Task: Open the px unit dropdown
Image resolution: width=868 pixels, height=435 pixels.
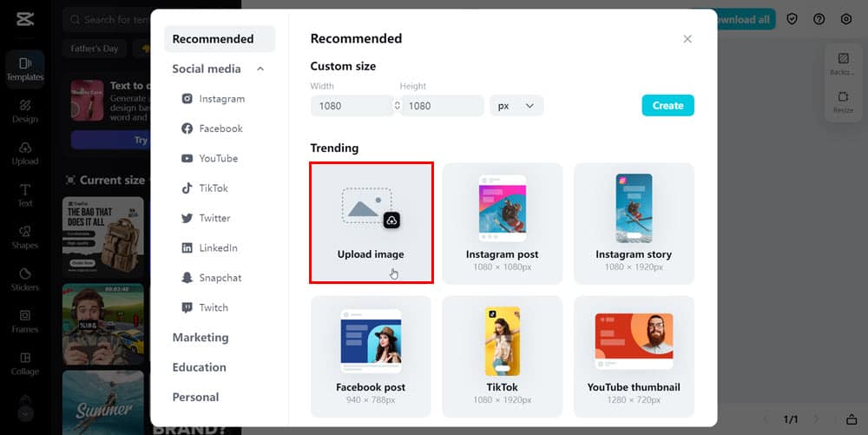Action: pyautogui.click(x=516, y=106)
